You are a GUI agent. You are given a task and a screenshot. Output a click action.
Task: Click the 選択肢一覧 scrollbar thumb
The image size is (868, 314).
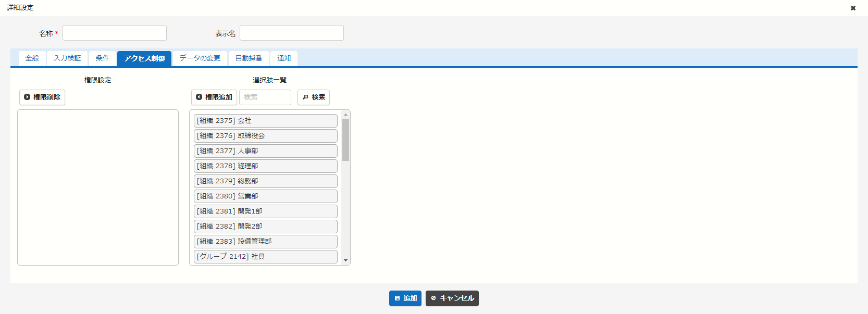[x=345, y=140]
